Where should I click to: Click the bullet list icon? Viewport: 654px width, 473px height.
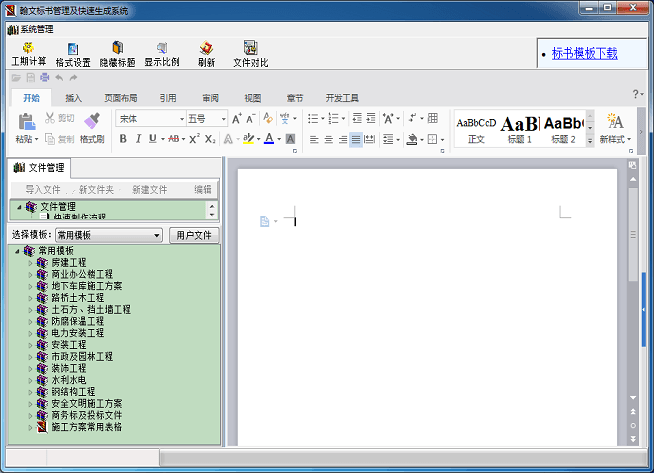point(313,118)
